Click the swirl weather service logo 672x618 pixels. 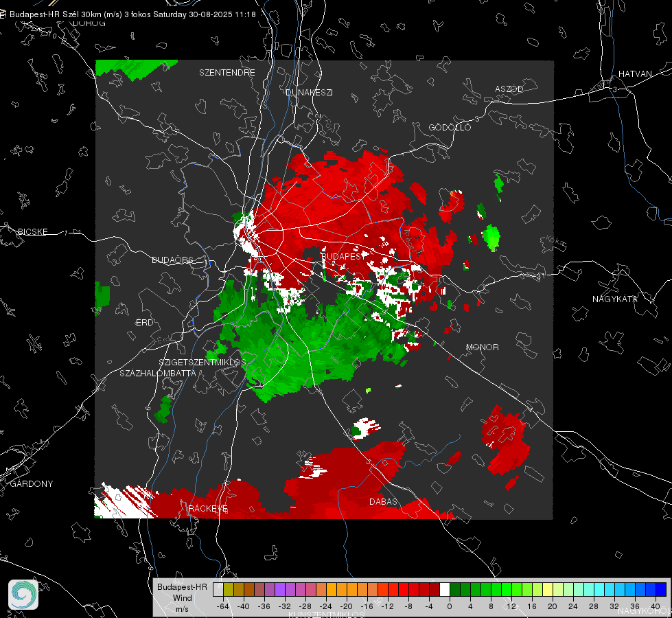23,595
